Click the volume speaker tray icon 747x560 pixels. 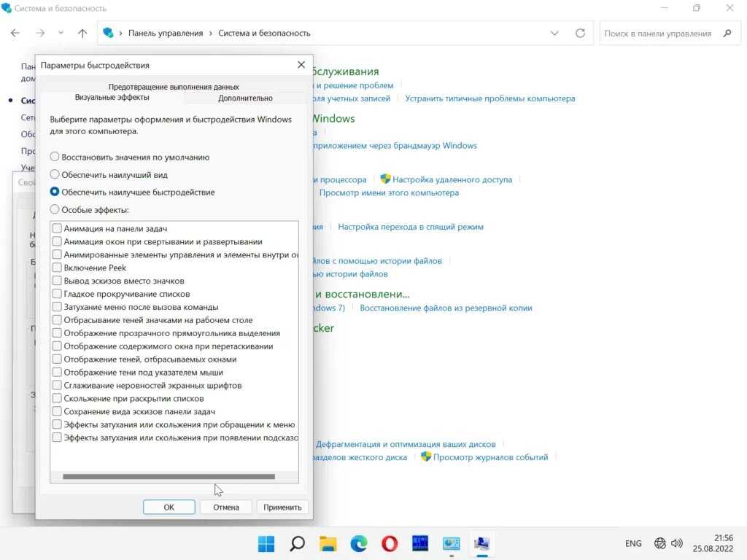click(x=677, y=543)
